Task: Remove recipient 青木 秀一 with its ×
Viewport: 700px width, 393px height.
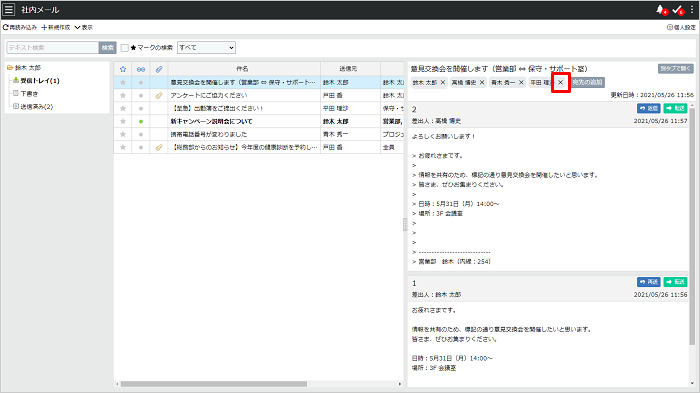Action: (521, 83)
